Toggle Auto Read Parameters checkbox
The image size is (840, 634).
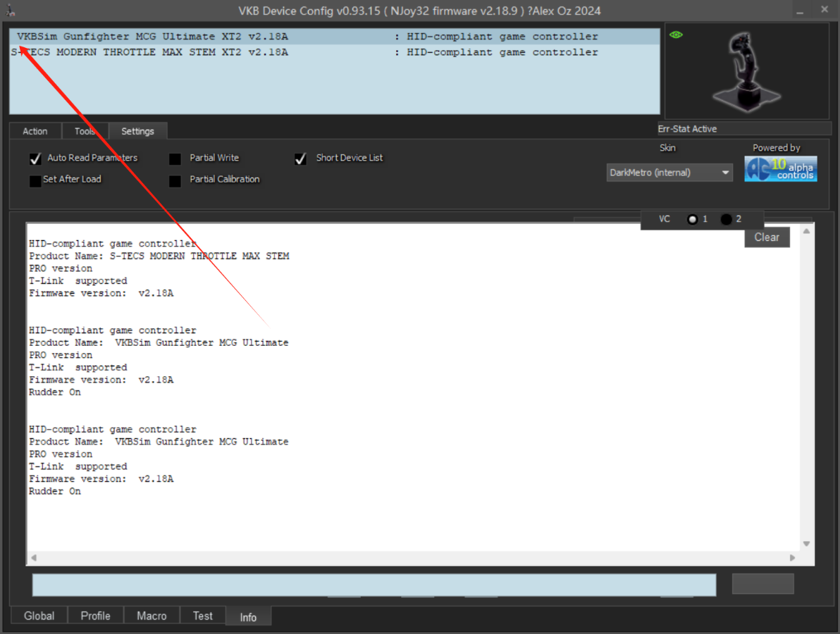(x=35, y=158)
